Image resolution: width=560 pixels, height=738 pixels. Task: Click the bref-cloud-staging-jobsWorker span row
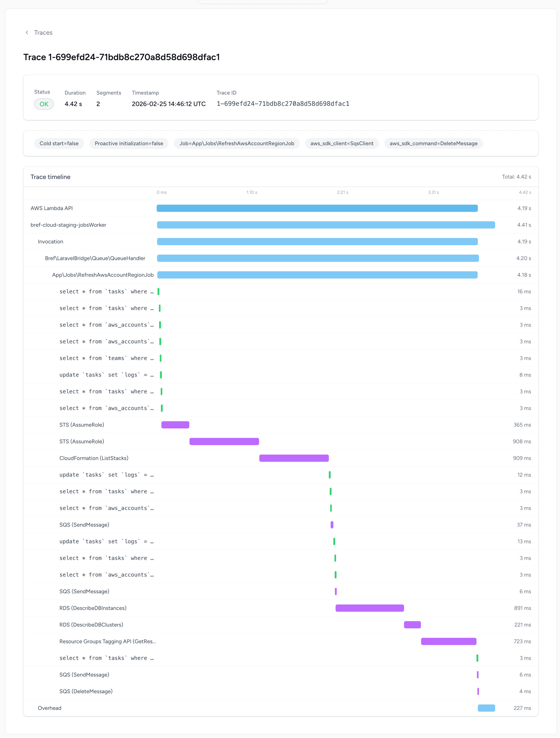pos(281,225)
